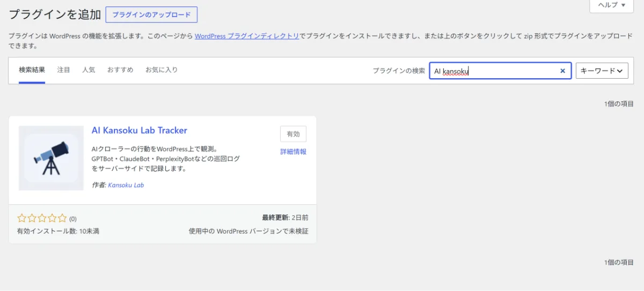Click the top 1個の項目 count text
644x291 pixels.
(619, 103)
